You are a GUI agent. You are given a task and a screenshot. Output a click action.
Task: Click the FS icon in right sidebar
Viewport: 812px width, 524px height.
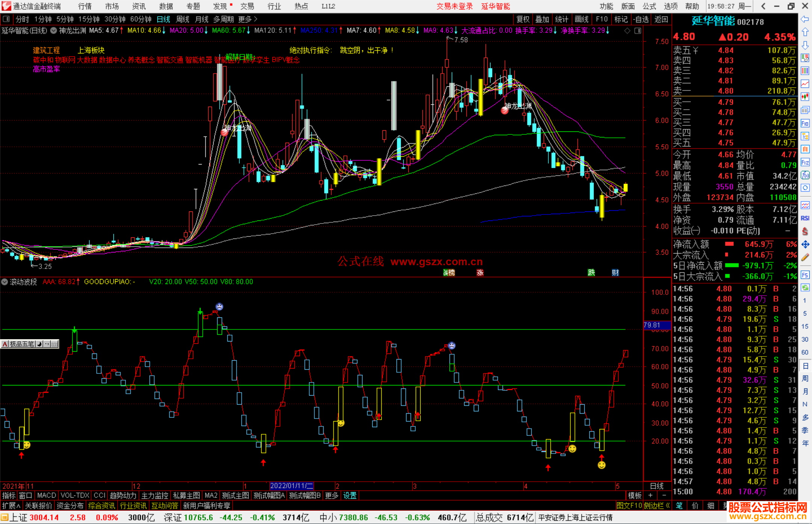point(805,275)
